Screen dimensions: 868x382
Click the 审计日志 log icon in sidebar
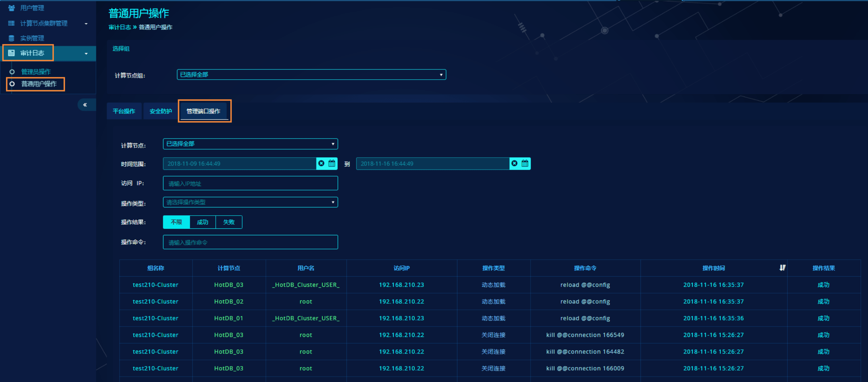click(x=11, y=53)
